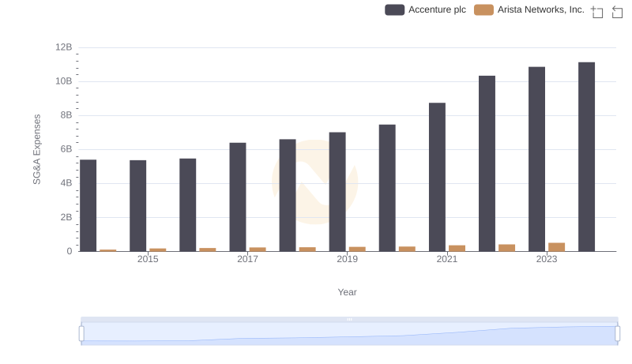Click Arista Networks orange legend swatch

click(x=483, y=9)
